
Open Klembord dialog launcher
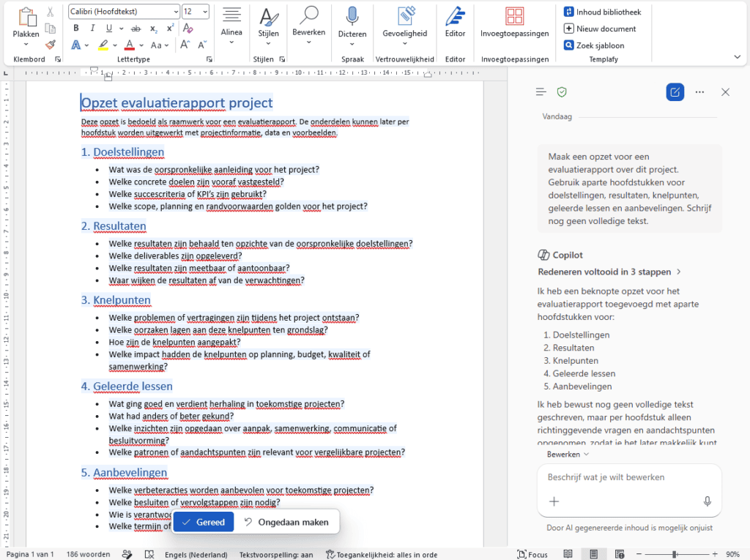click(58, 59)
